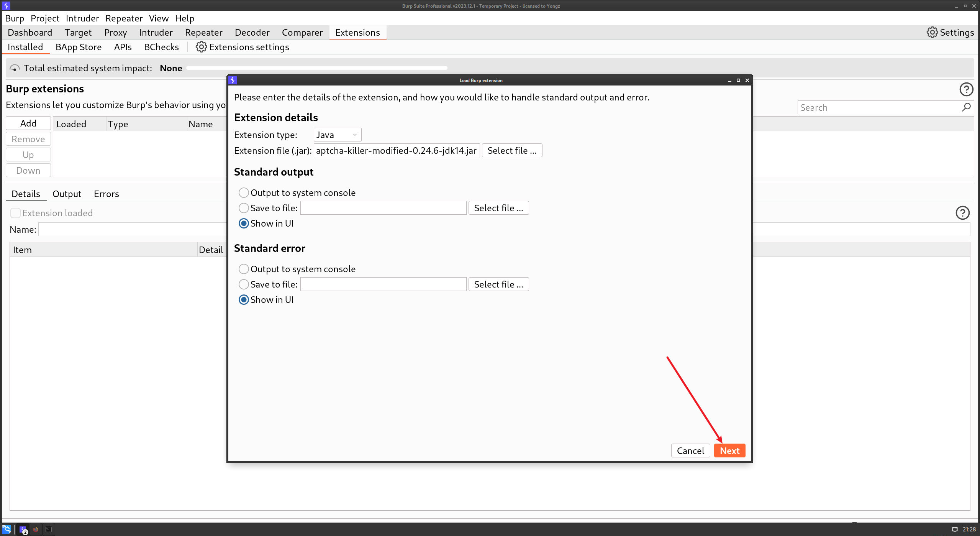Select the Installed sub-tab
Viewport: 980px width, 536px height.
[x=25, y=47]
